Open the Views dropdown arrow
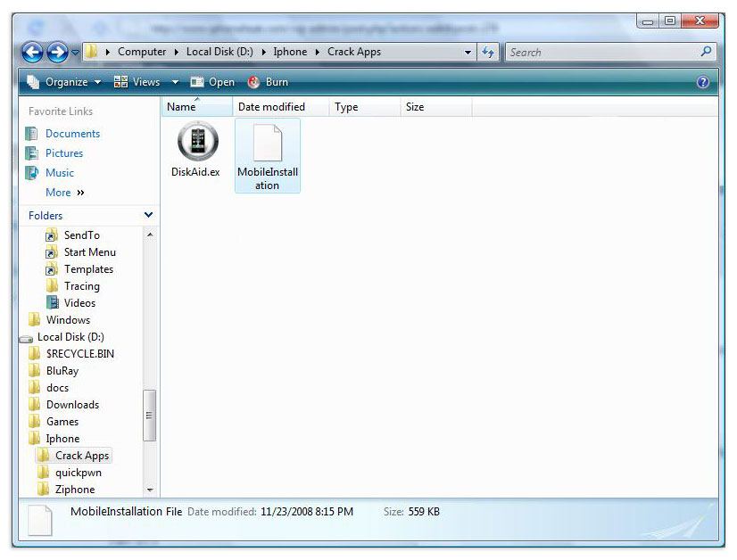Image resolution: width=737 pixels, height=560 pixels. [175, 82]
